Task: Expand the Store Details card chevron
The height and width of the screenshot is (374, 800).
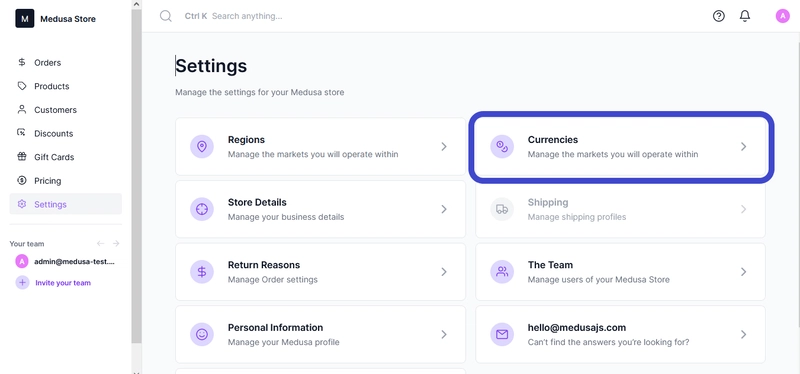Action: pyautogui.click(x=444, y=209)
